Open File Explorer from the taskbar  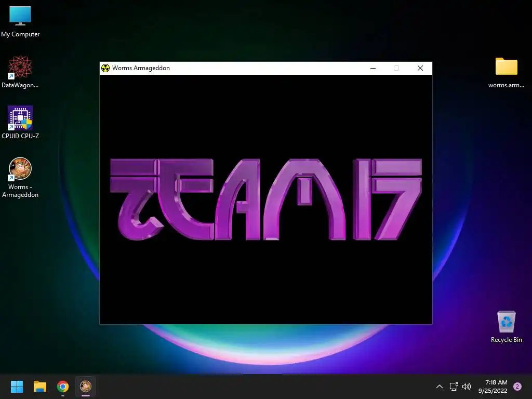pos(39,387)
